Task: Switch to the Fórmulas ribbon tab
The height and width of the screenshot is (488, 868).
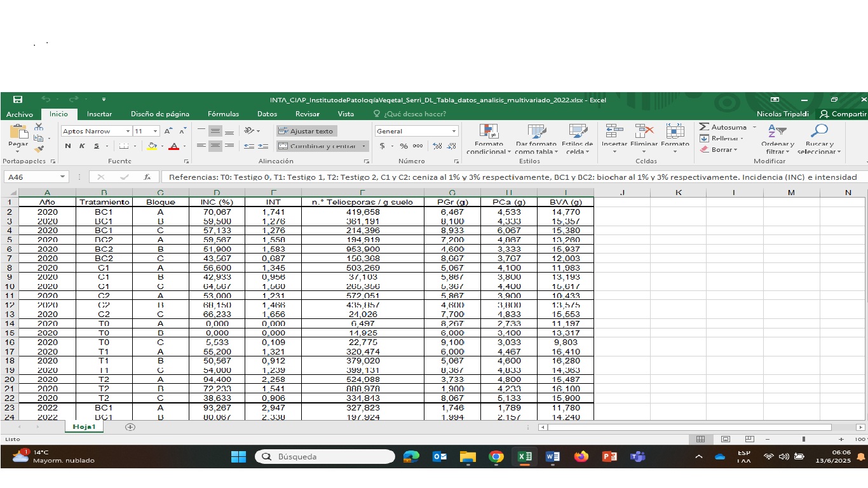Action: coord(223,114)
